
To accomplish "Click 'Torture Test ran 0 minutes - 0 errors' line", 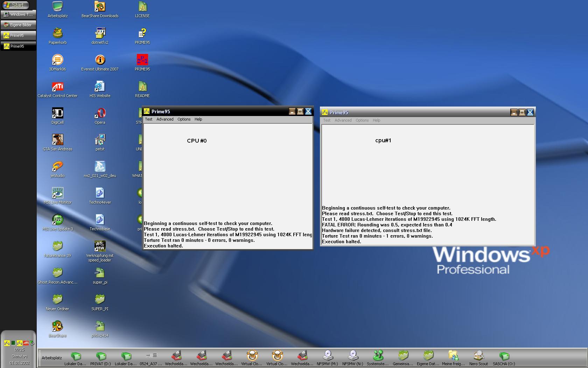I will [199, 240].
